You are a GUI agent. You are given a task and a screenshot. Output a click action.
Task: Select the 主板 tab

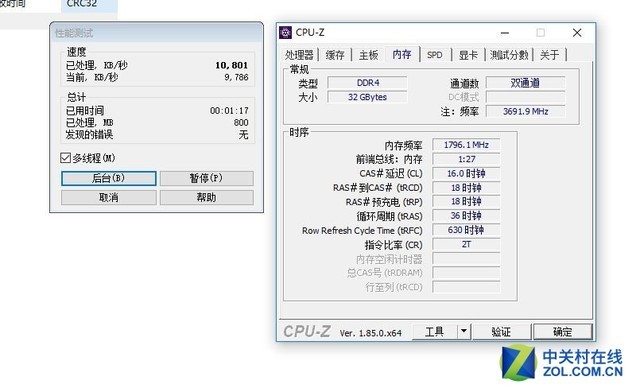tap(368, 55)
